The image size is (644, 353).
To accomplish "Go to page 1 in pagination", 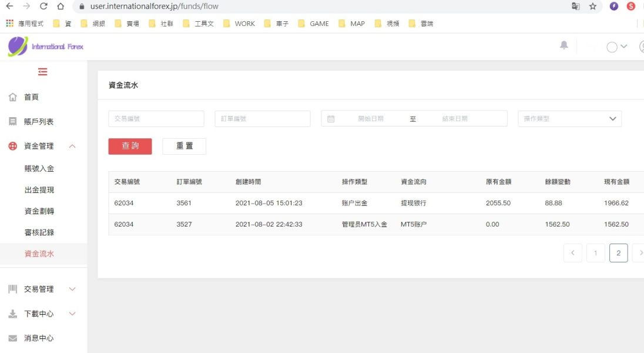I will [595, 253].
